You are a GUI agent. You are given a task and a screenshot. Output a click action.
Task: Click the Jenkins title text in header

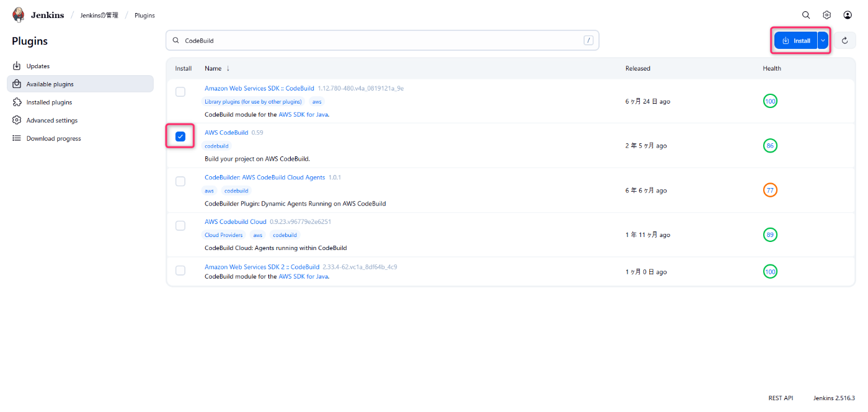(47, 15)
